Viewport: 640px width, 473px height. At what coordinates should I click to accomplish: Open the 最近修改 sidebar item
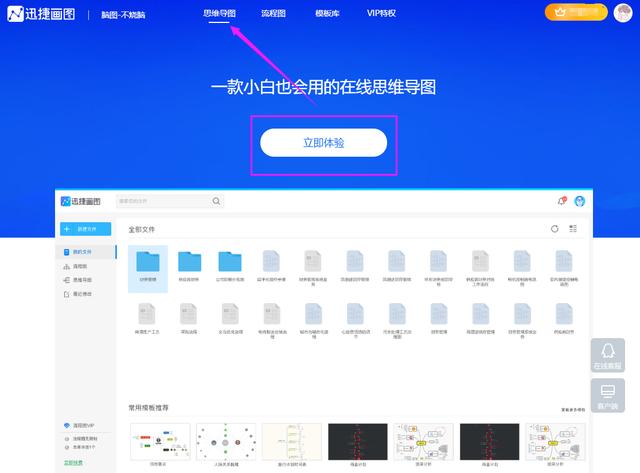[x=78, y=294]
